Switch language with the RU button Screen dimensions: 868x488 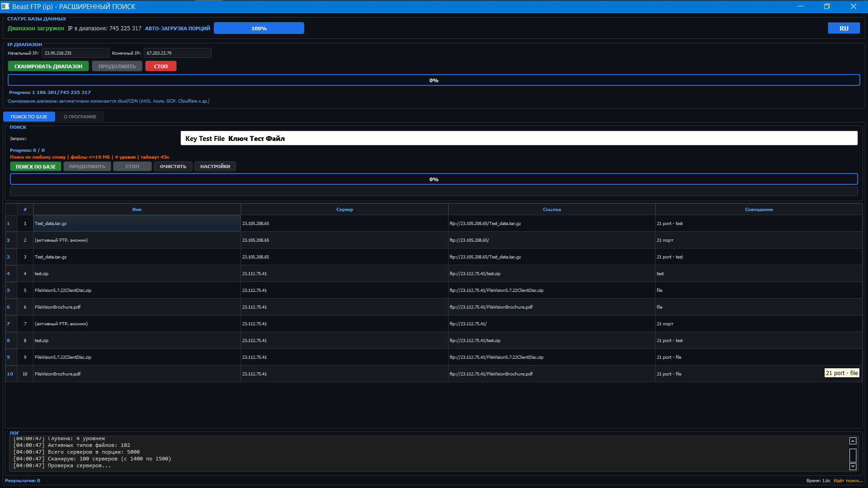(x=844, y=28)
